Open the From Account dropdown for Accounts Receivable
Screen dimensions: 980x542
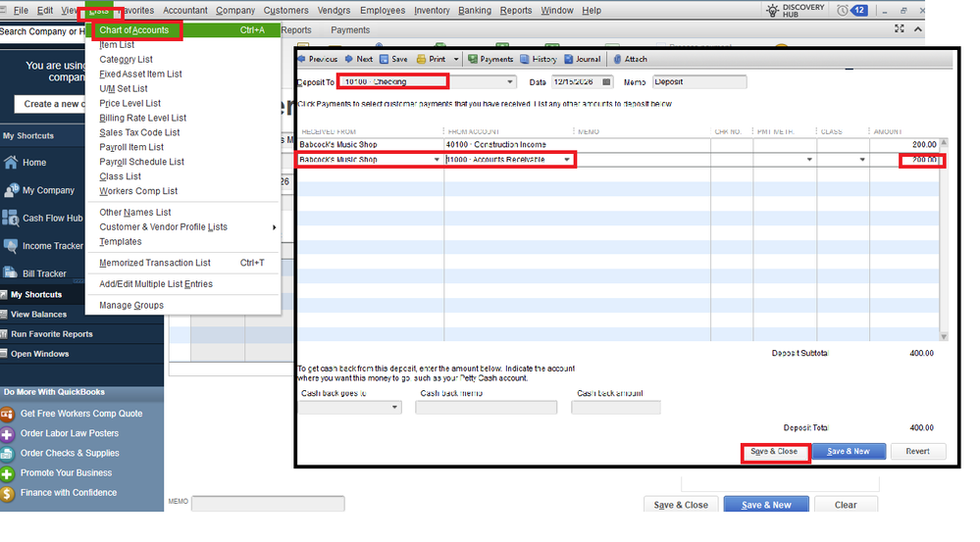[x=567, y=160]
